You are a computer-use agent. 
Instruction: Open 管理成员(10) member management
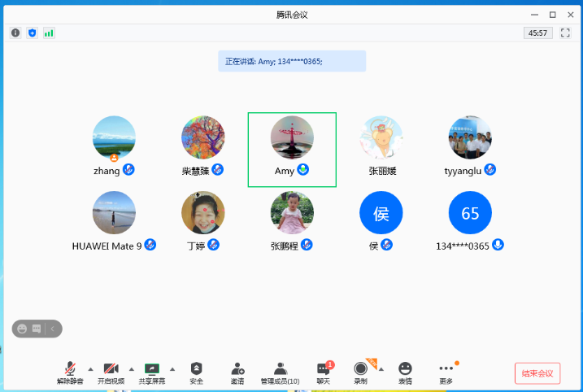tap(280, 372)
